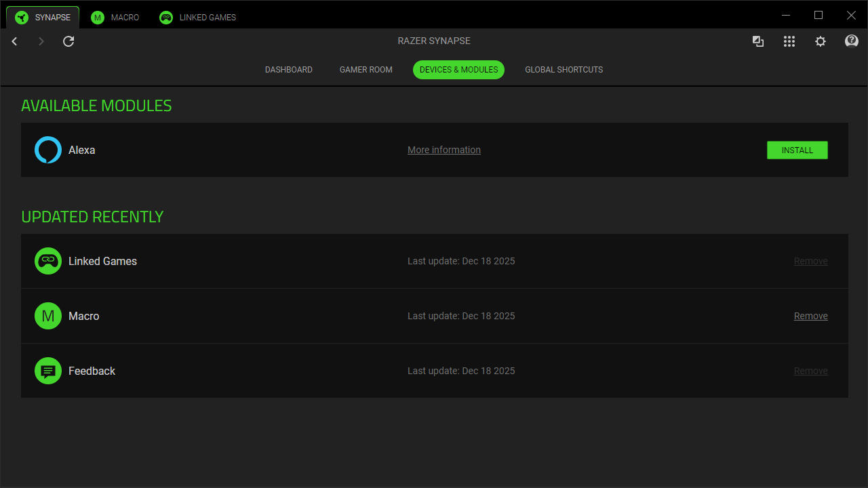Click the Alexa module ring icon
The width and height of the screenshot is (868, 488).
[x=48, y=150]
